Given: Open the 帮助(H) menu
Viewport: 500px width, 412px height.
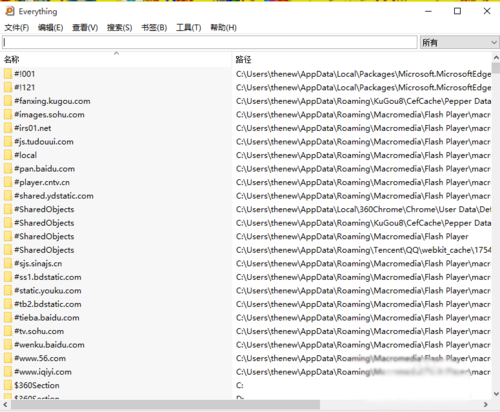Looking at the screenshot, I should (x=223, y=28).
